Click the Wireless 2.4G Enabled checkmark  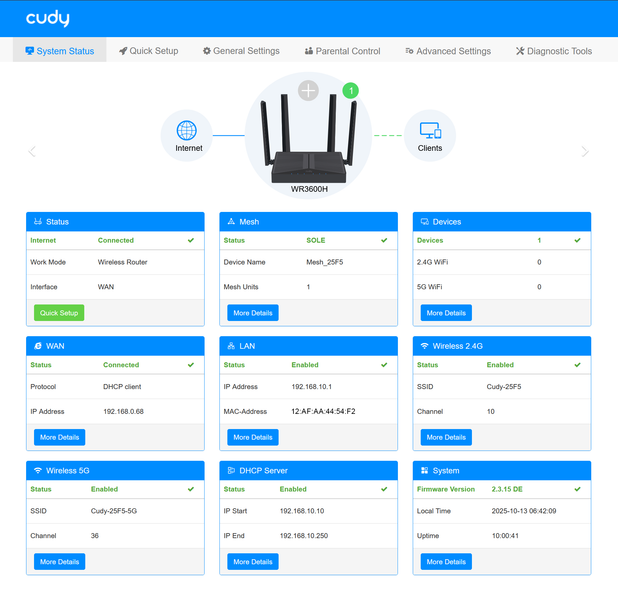(x=577, y=365)
